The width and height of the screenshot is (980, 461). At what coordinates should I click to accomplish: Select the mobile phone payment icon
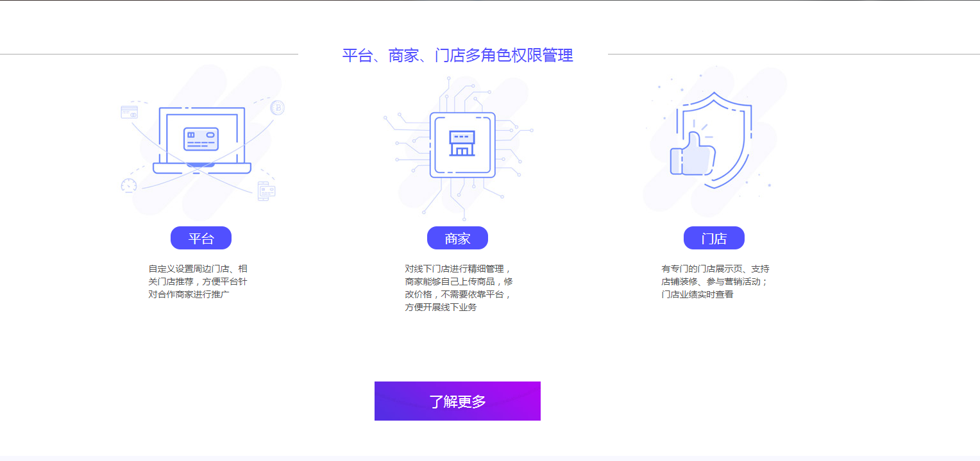(x=267, y=191)
